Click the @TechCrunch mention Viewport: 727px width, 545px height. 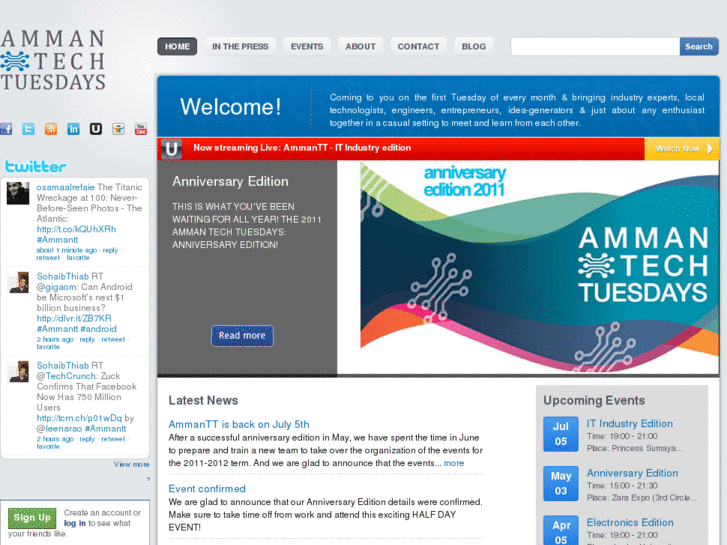pyautogui.click(x=67, y=376)
